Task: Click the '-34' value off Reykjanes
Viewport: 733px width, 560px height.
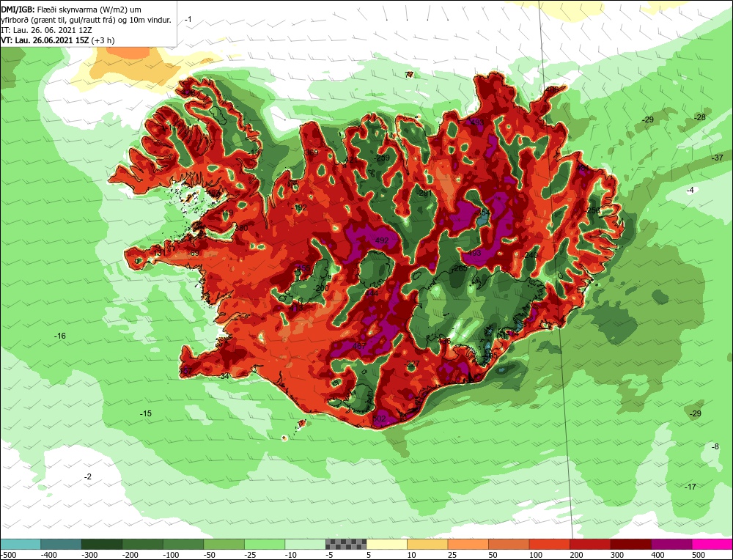Action: pos(224,376)
